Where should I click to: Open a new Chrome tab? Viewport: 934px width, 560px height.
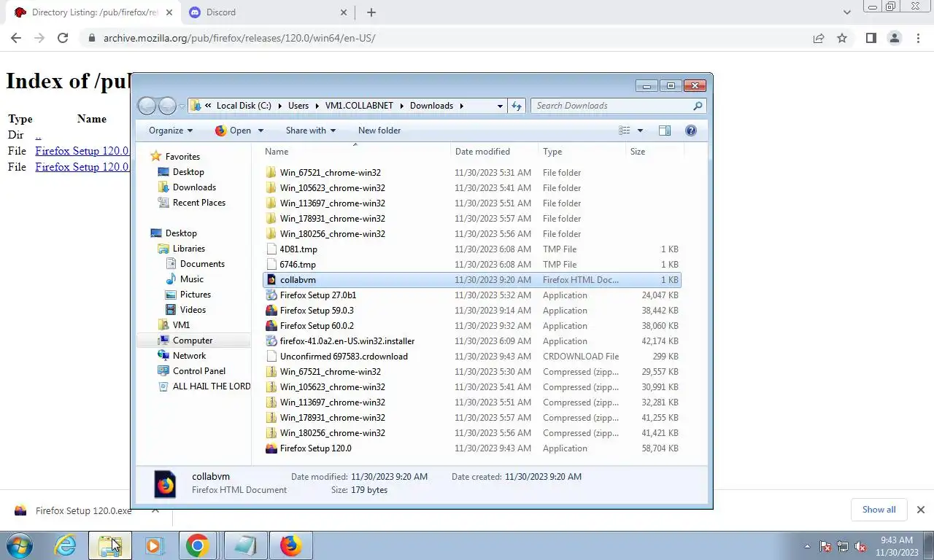pyautogui.click(x=371, y=12)
